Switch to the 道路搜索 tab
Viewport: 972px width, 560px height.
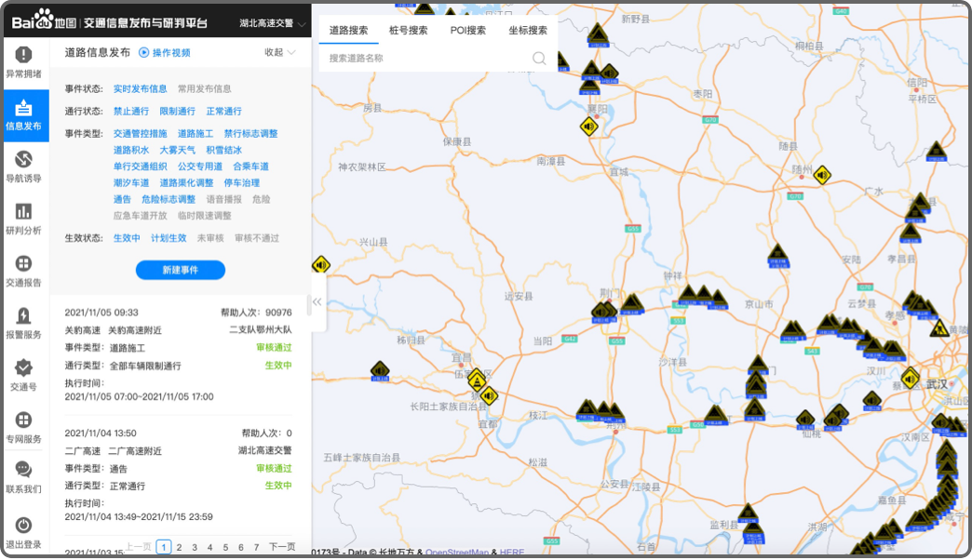(x=348, y=31)
